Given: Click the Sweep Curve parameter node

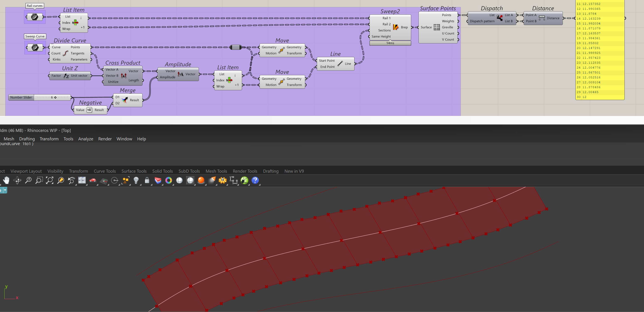Looking at the screenshot, I should pos(35,48).
